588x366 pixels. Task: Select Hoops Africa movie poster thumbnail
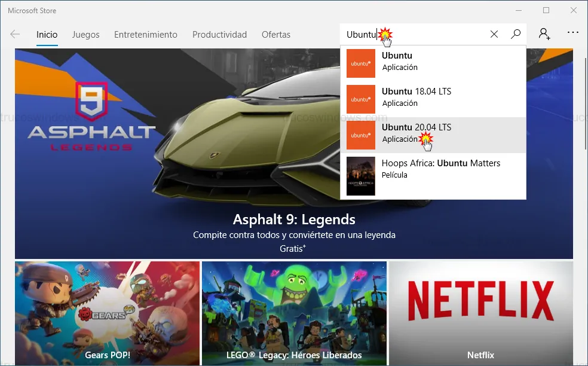(361, 176)
